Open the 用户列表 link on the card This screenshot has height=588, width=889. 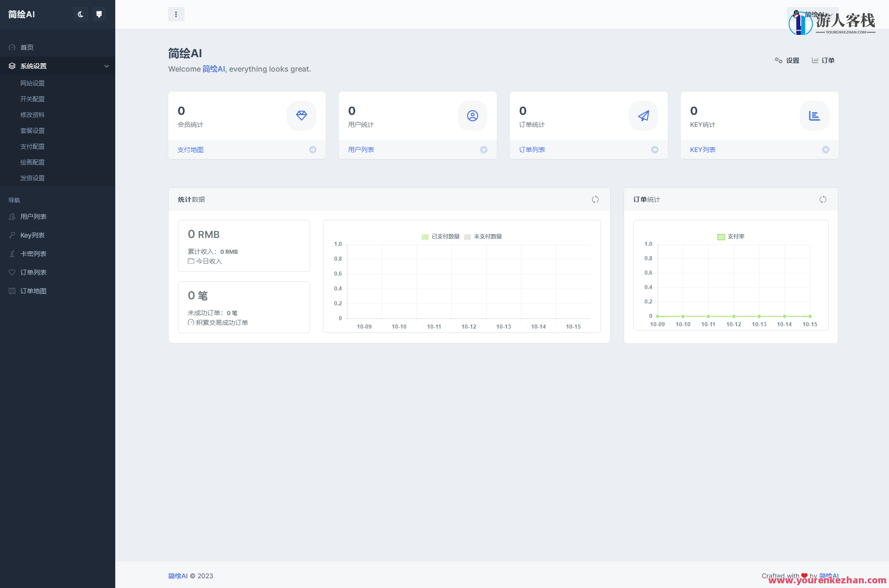pos(361,150)
